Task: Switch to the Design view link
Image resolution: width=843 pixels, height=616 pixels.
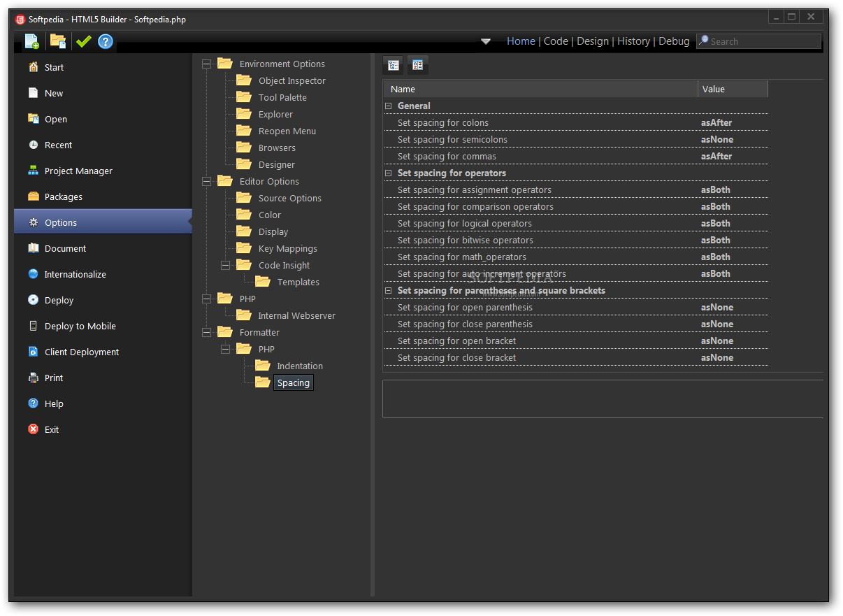Action: click(x=593, y=41)
